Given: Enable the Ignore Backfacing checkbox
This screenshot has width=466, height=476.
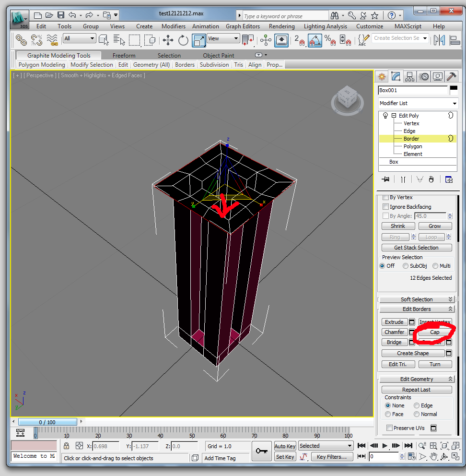Looking at the screenshot, I should pyautogui.click(x=386, y=207).
